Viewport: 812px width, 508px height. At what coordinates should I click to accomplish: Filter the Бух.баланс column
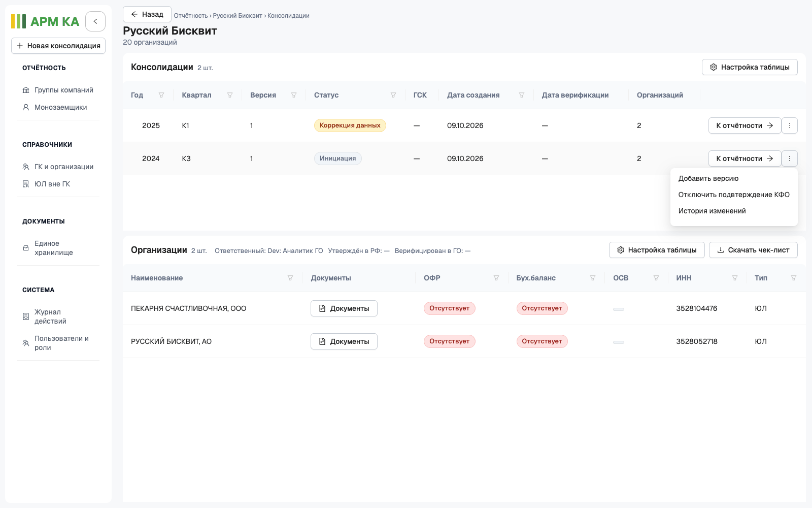tap(593, 278)
